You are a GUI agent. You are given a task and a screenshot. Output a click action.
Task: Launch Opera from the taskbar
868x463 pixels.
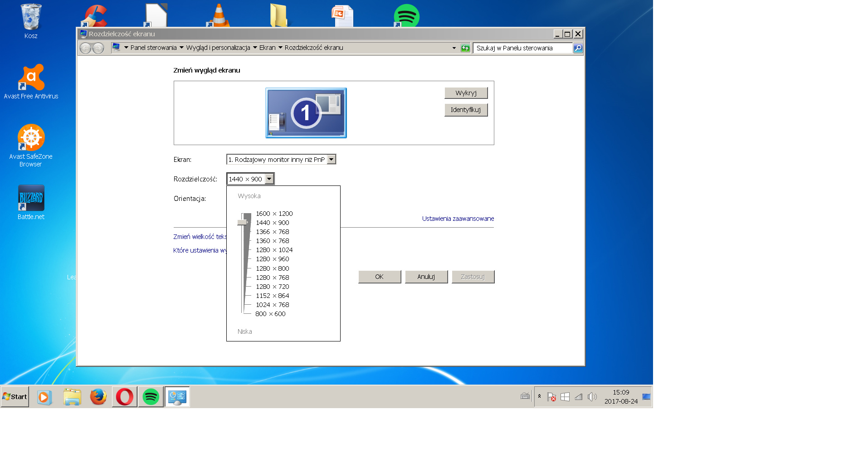coord(125,397)
